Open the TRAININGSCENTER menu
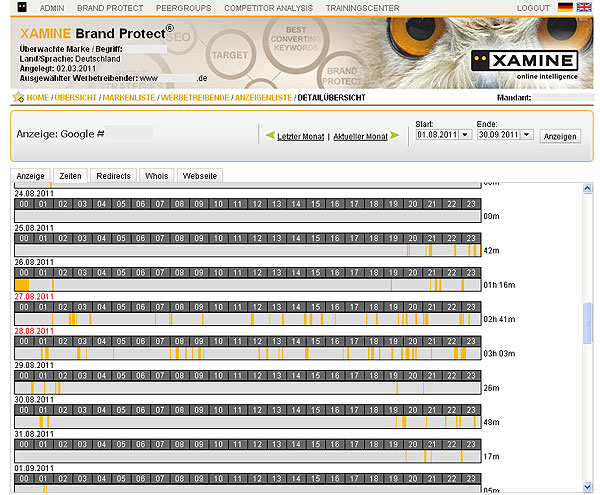 coord(363,8)
